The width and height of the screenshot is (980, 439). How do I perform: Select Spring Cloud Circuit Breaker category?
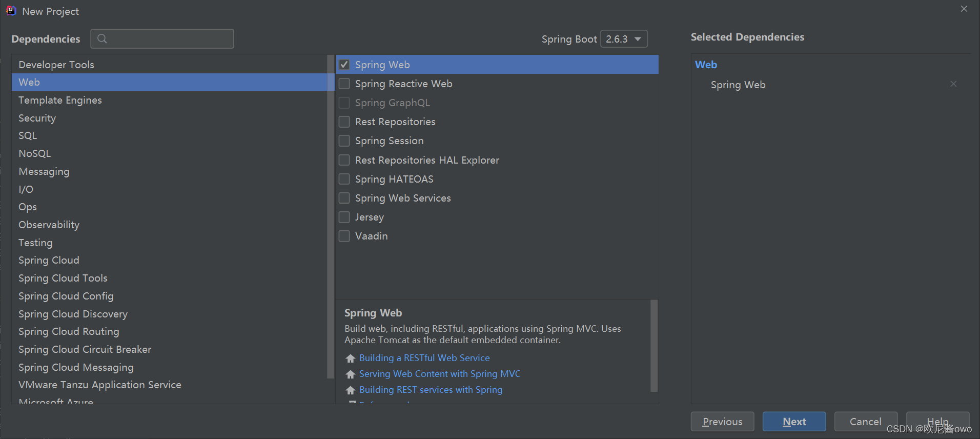(x=169, y=349)
